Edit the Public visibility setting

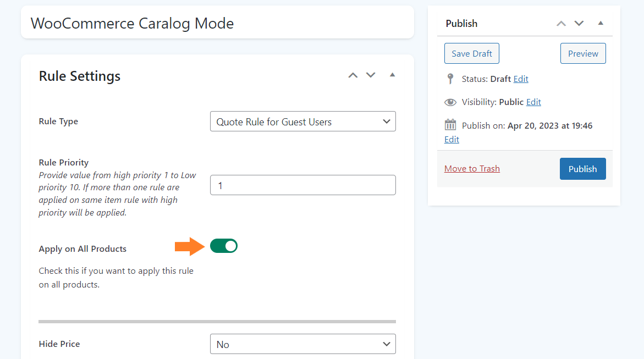click(x=533, y=102)
